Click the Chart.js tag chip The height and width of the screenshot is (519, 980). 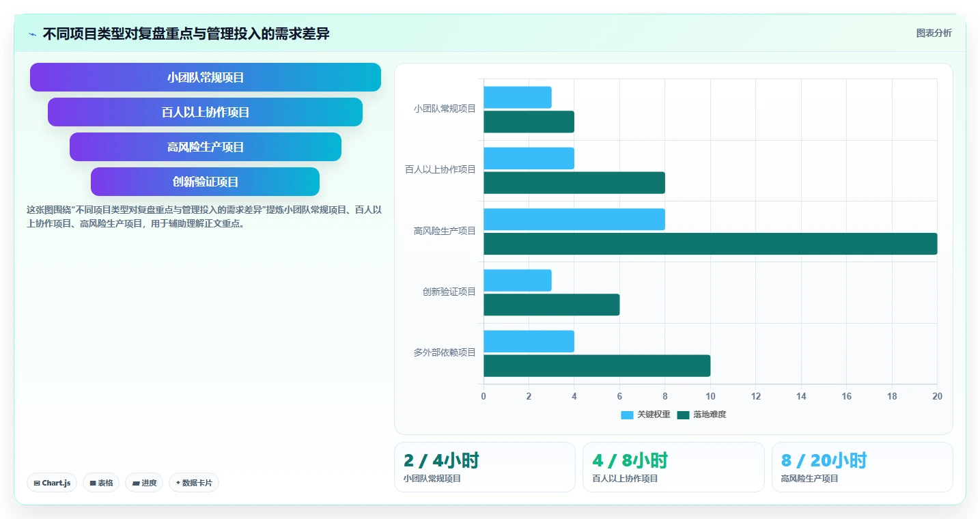pos(52,483)
